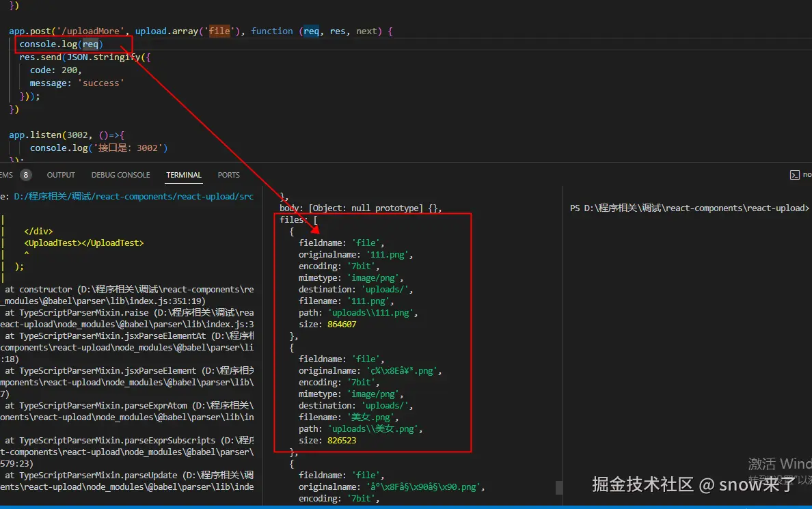The width and height of the screenshot is (812, 509).
Task: Click the code: 200 line in the editor
Action: pyautogui.click(x=55, y=70)
